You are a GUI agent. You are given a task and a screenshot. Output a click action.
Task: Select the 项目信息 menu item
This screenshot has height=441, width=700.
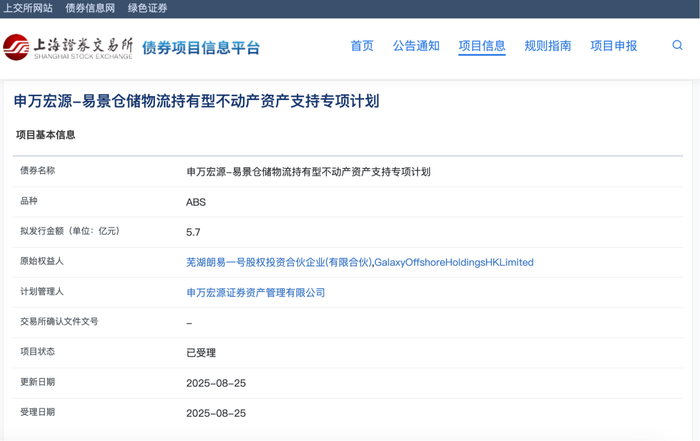coord(482,46)
